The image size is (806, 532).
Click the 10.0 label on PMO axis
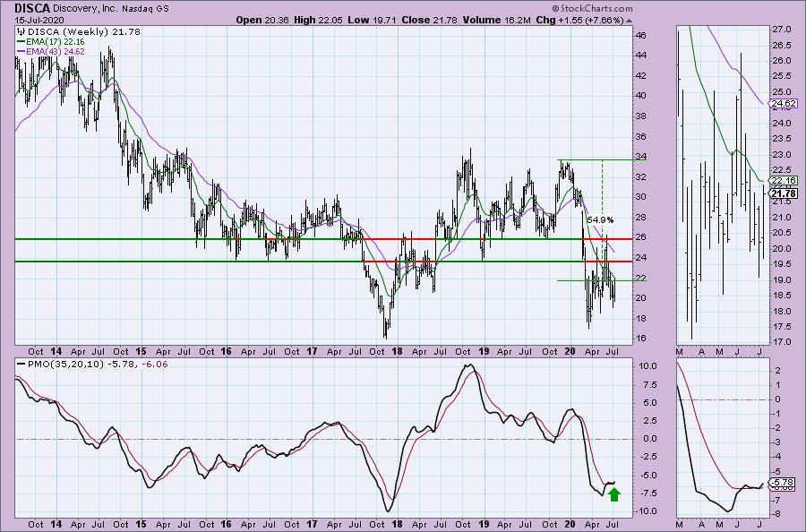pos(647,366)
